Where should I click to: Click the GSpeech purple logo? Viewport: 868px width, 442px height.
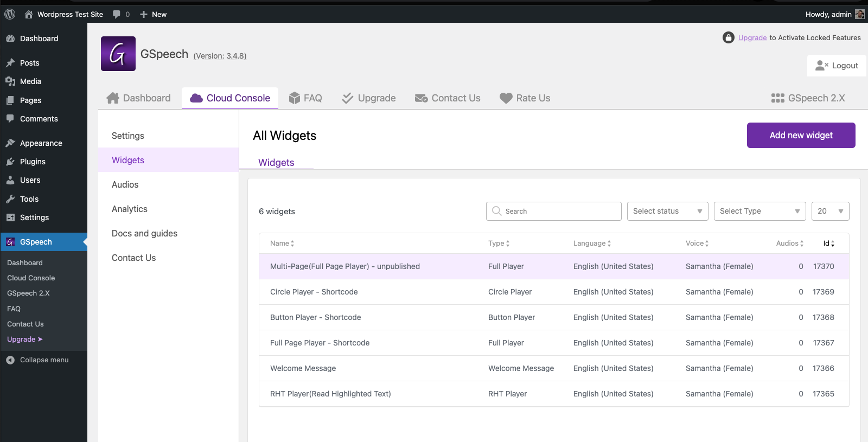tap(118, 54)
